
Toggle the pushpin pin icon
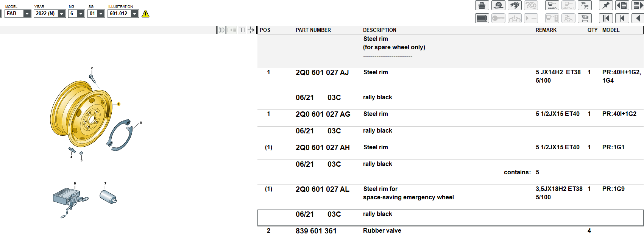pos(606,5)
